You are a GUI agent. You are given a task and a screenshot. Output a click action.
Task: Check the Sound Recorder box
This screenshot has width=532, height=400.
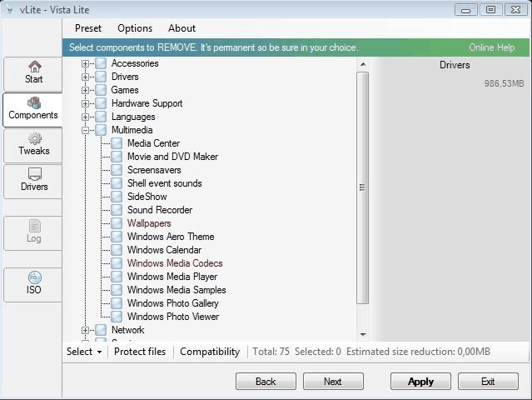117,210
